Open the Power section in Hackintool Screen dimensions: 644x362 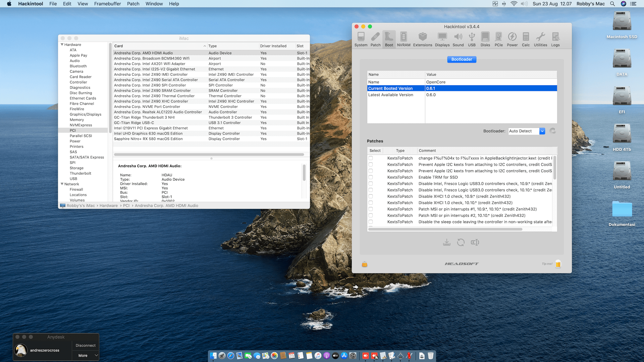coord(512,40)
